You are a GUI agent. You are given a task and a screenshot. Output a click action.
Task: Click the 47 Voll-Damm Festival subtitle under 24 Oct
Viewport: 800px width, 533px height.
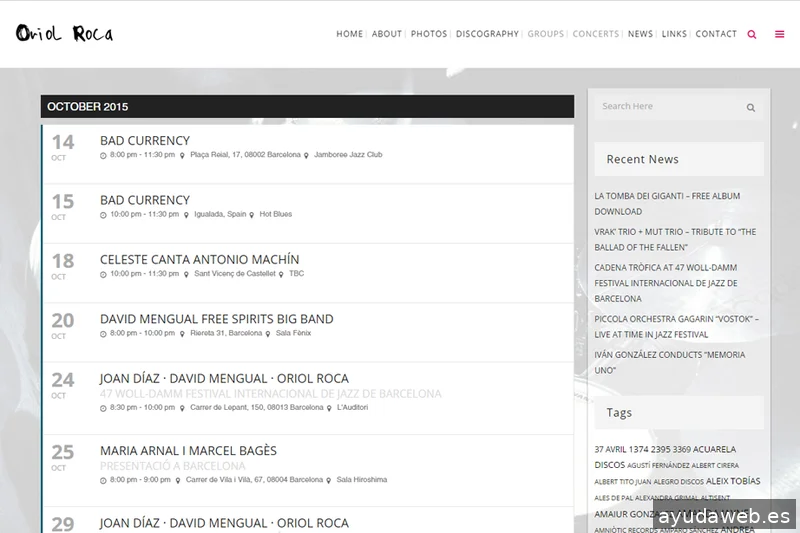click(270, 394)
